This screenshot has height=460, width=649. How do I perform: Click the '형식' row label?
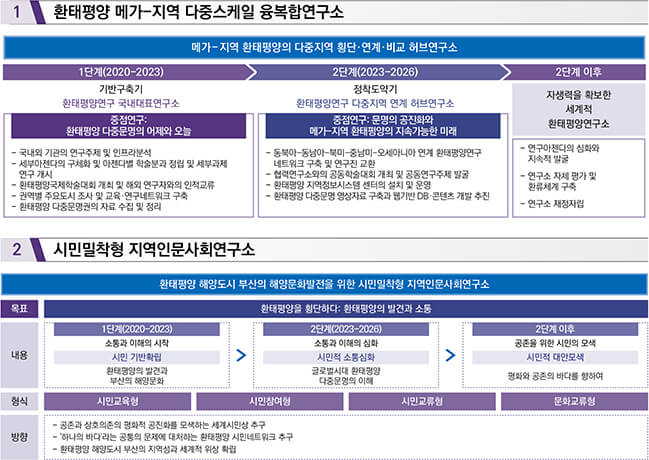point(19,401)
